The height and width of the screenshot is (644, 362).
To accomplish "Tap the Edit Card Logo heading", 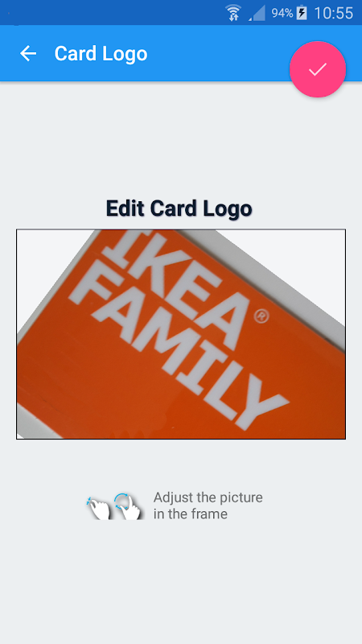I will (179, 208).
